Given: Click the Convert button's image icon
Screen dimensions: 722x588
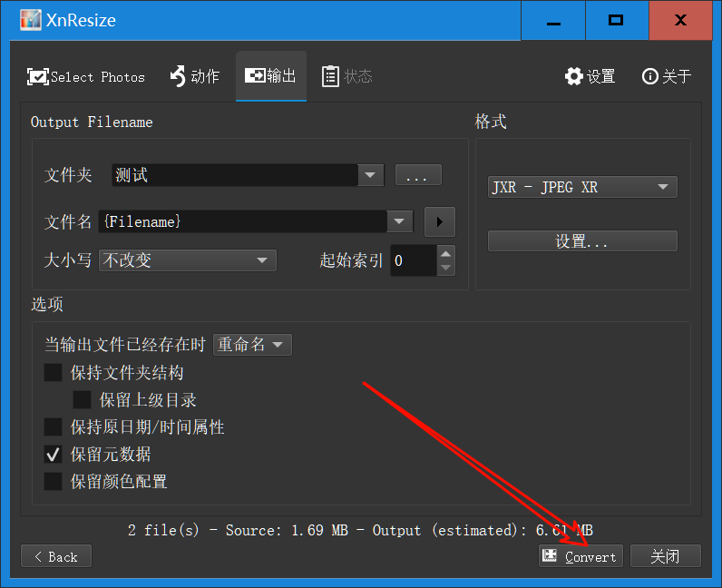Looking at the screenshot, I should (550, 555).
